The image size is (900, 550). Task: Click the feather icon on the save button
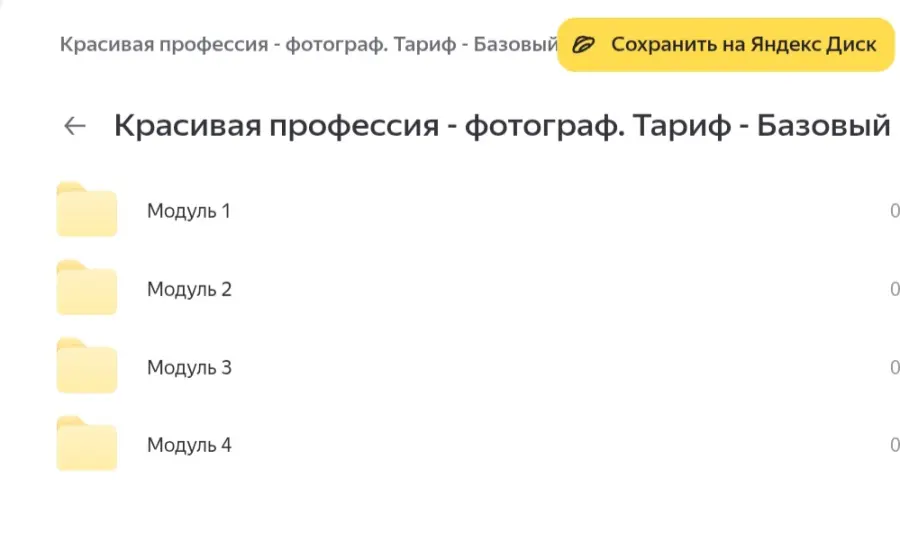[x=584, y=45]
